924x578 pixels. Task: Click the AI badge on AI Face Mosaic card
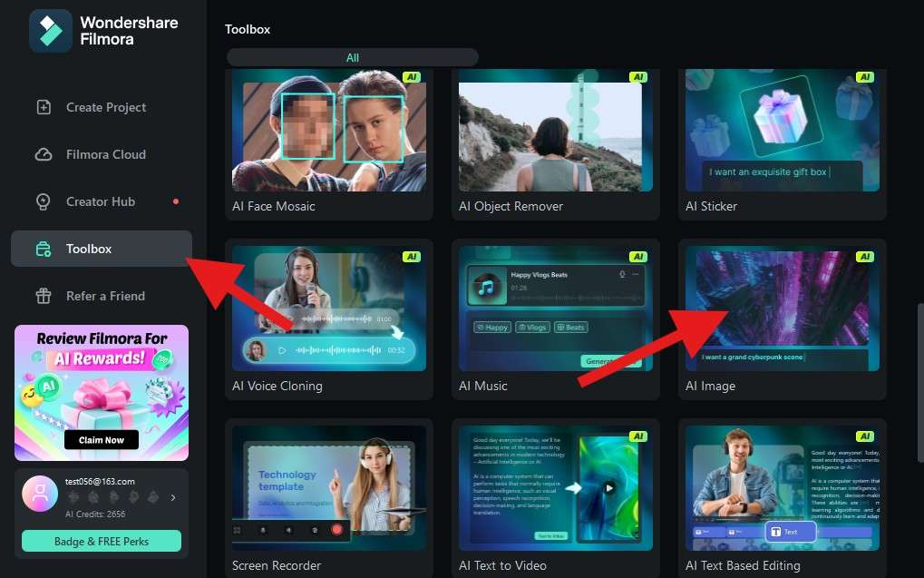(411, 77)
